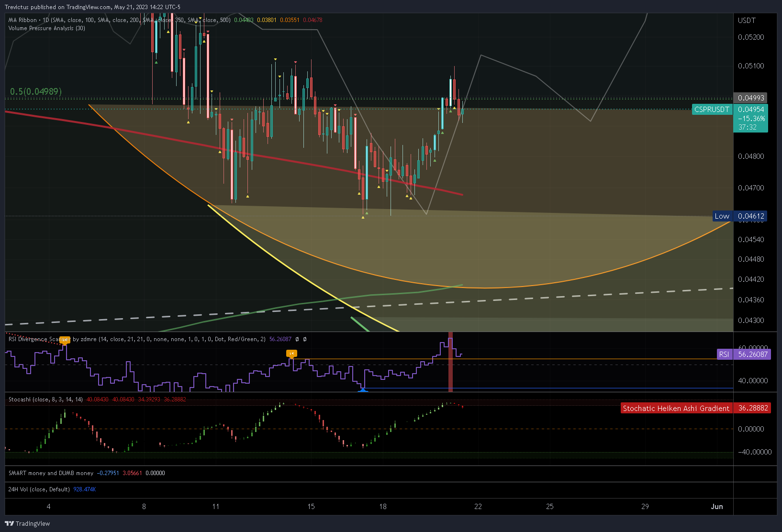Click the red 36.28882 axis value label
The width and height of the screenshot is (782, 532).
click(x=753, y=408)
